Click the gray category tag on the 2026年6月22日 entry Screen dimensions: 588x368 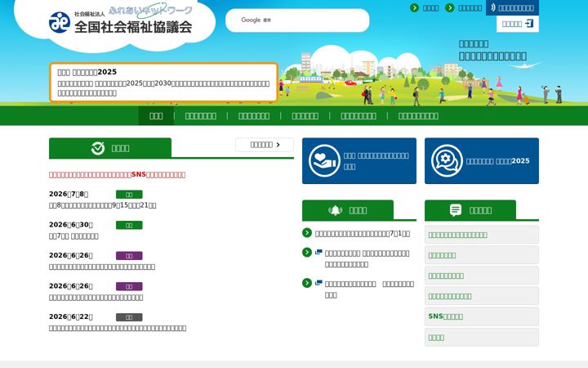[x=129, y=317]
